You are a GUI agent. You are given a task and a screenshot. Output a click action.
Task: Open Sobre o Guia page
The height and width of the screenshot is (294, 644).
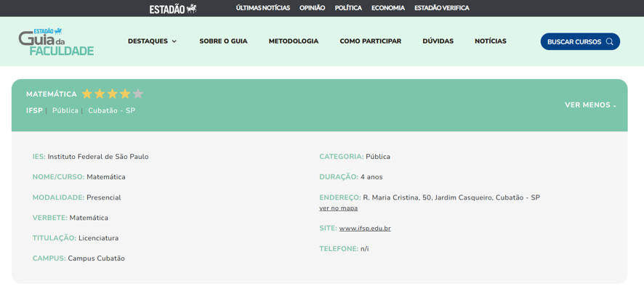(x=223, y=41)
